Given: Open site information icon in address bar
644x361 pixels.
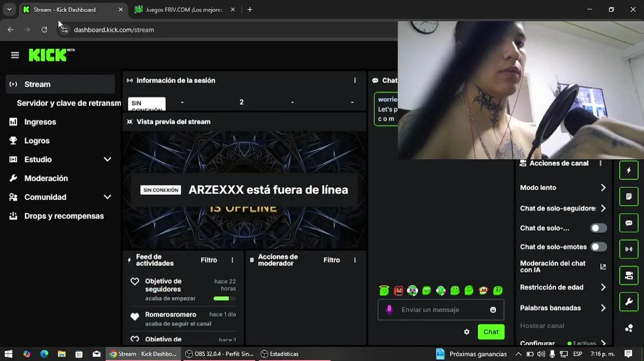Looking at the screenshot, I should [x=64, y=30].
